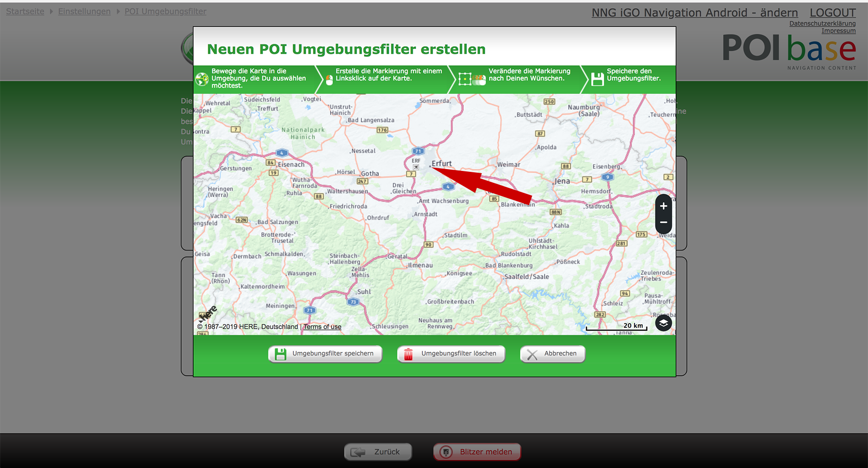
Task: Zoom out the map with minus button
Action: tap(663, 223)
